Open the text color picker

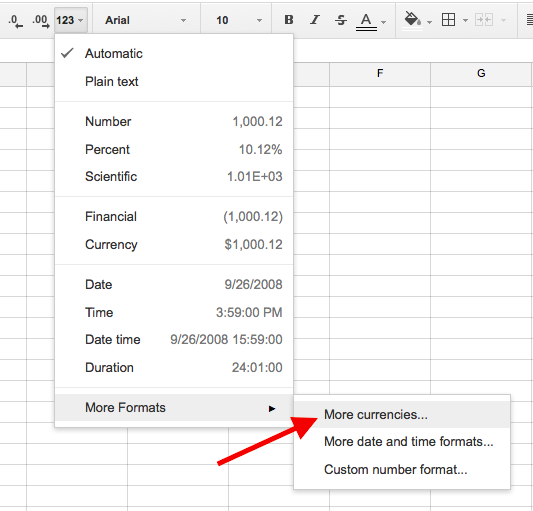click(x=371, y=21)
